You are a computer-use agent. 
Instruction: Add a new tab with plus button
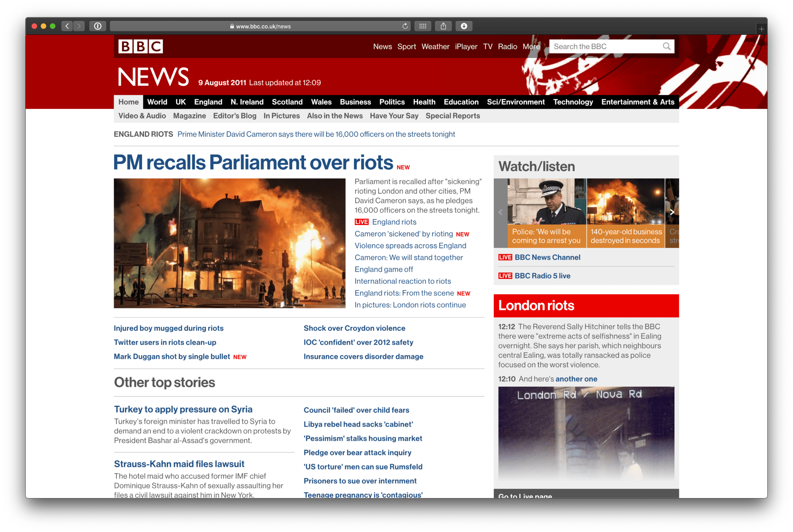point(762,29)
